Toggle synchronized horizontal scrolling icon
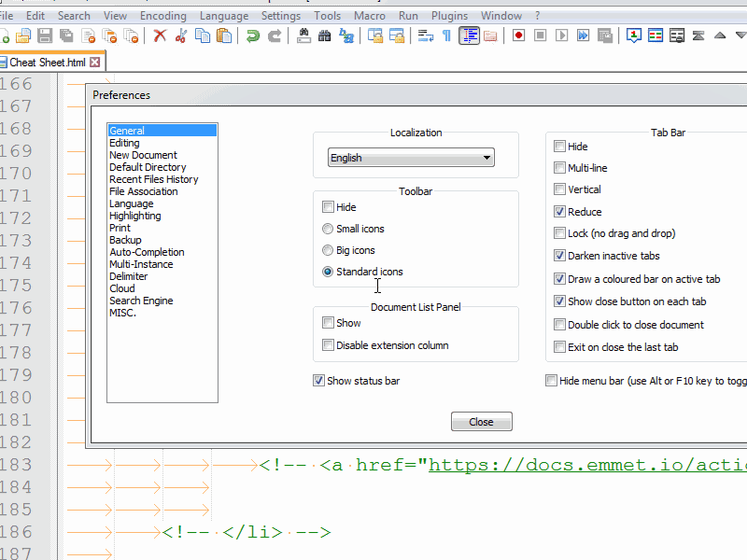The width and height of the screenshot is (747, 560). 397,35
